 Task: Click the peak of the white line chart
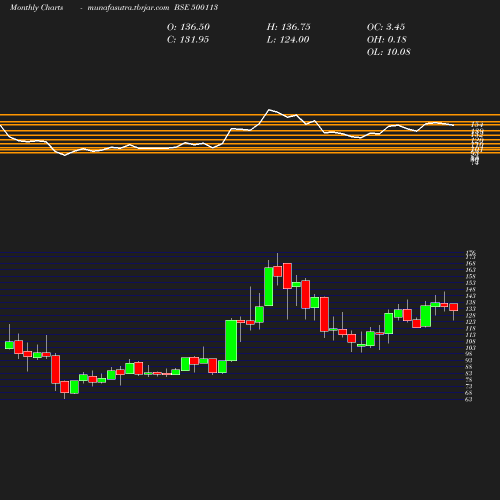269,110
